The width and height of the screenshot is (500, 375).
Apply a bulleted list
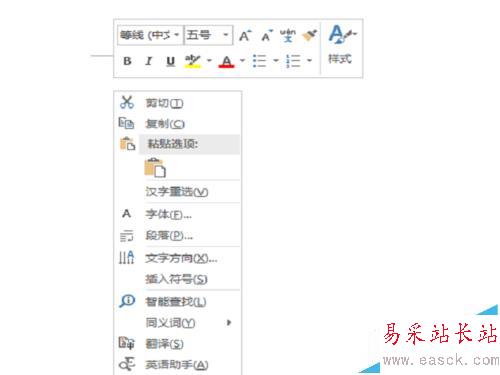(x=259, y=61)
